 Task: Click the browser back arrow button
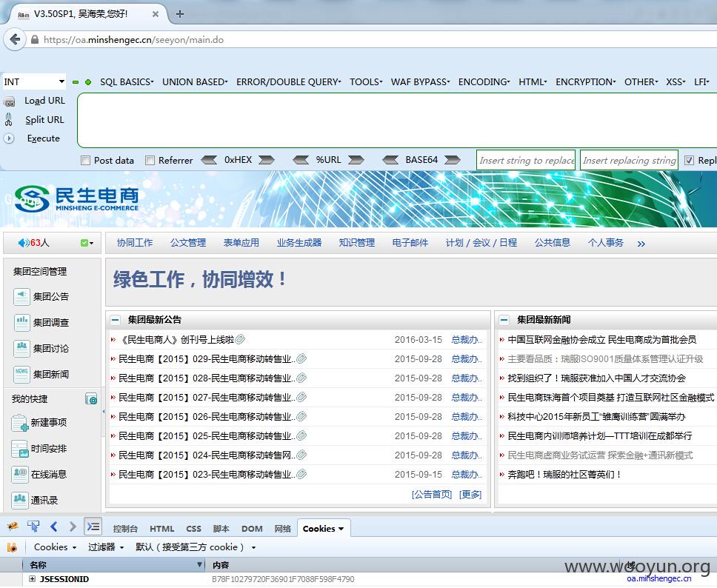click(x=15, y=39)
